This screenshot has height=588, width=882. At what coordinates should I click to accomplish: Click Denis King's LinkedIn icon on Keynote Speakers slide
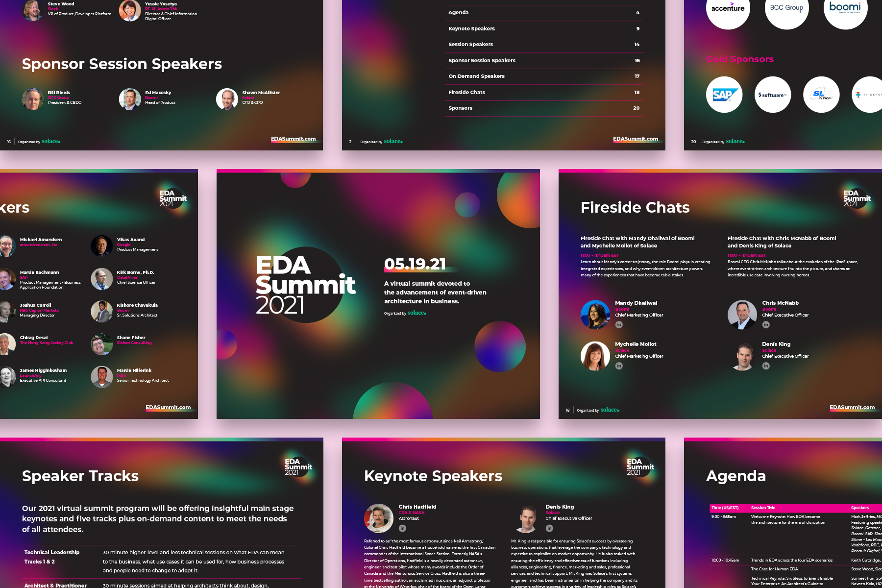coord(549,528)
